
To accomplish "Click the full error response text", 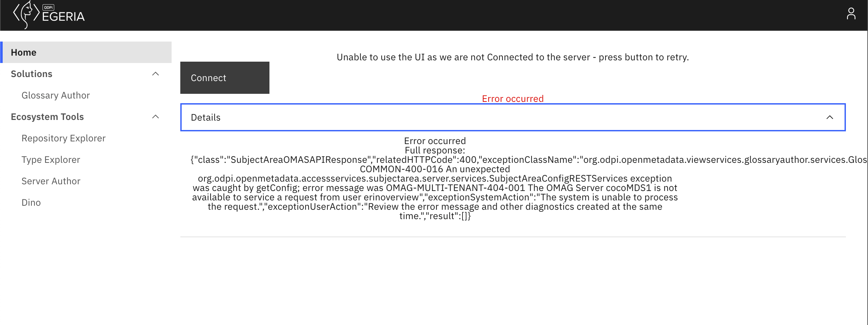I will pos(435,179).
